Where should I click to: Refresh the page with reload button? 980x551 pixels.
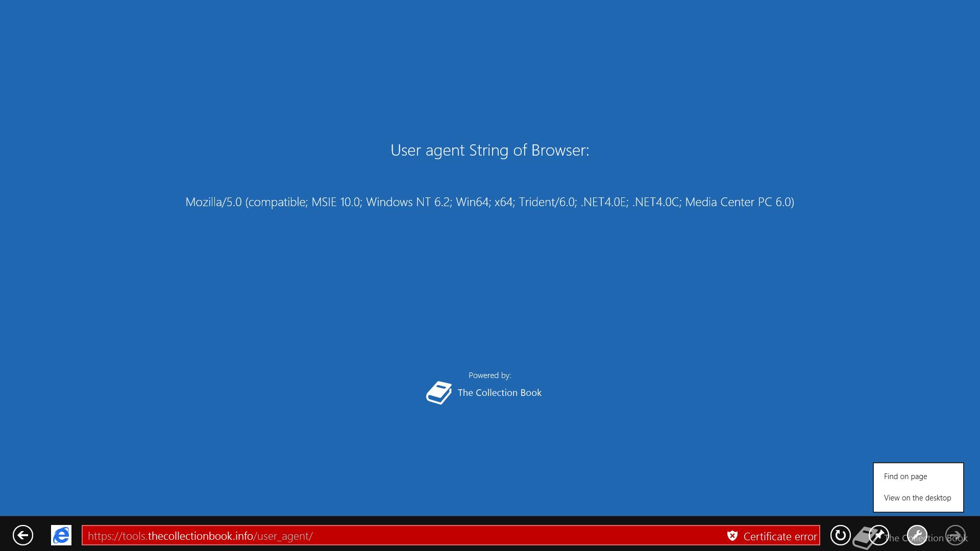click(x=841, y=535)
